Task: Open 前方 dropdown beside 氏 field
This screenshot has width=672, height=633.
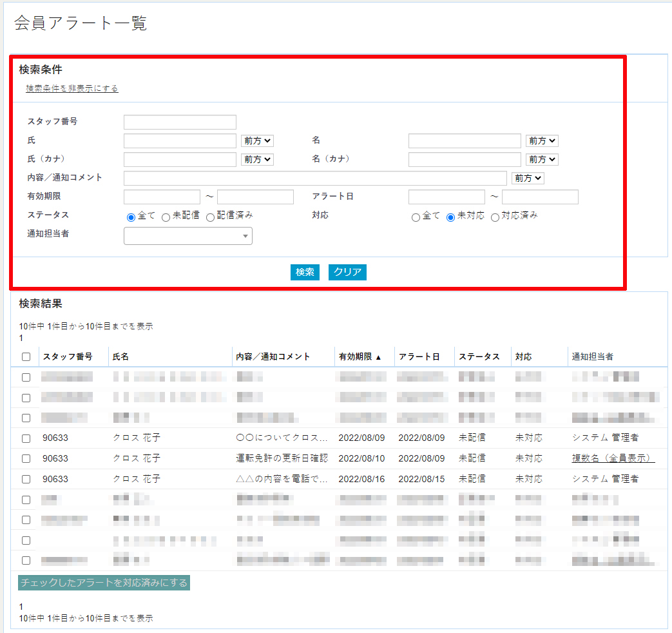Action: tap(257, 141)
